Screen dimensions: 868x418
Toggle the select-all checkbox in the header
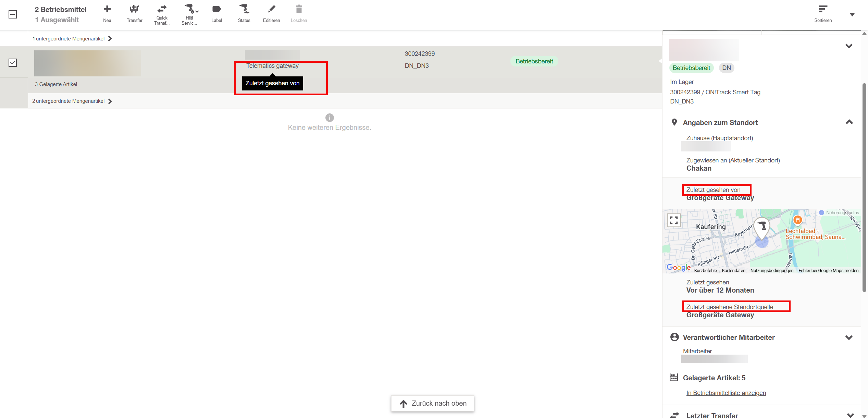click(x=13, y=14)
